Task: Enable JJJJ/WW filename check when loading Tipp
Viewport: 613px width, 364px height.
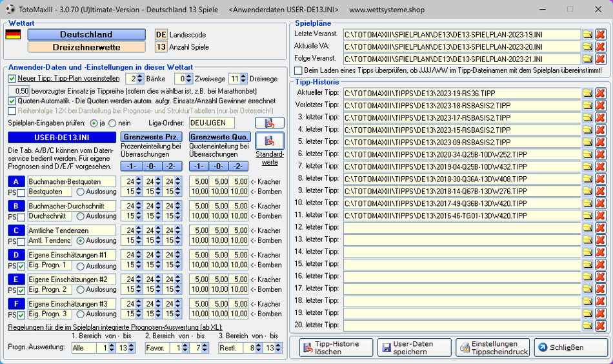Action: point(298,71)
